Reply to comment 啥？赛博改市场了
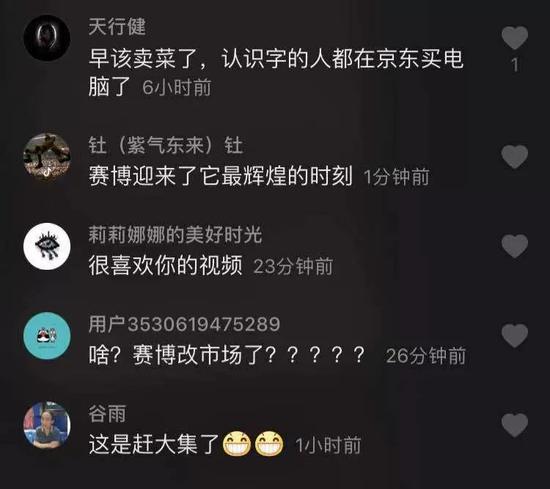Image resolution: width=550 pixels, height=489 pixels. click(227, 355)
